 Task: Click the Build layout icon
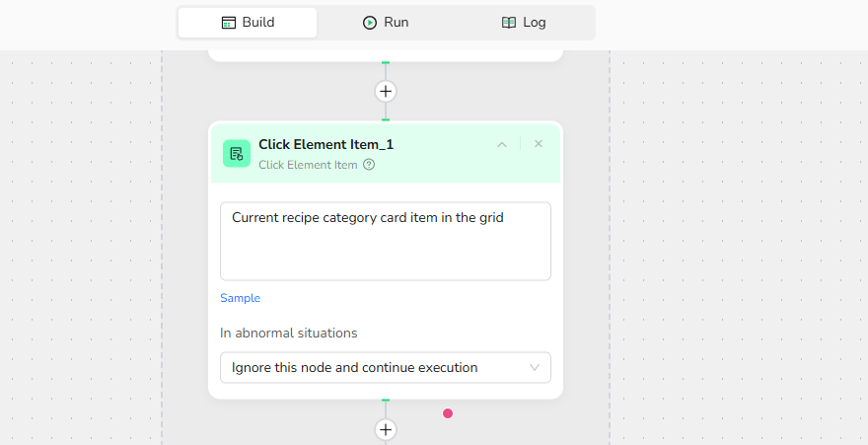pyautogui.click(x=229, y=23)
